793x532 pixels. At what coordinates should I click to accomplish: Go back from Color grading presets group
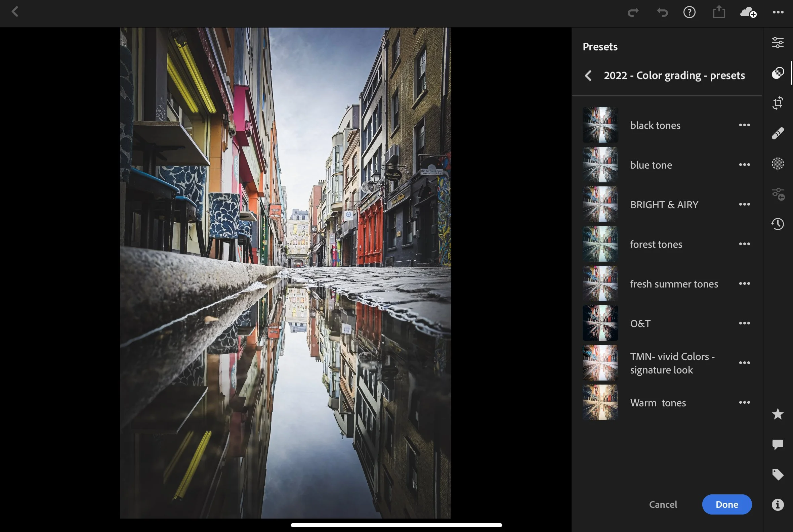click(x=588, y=75)
